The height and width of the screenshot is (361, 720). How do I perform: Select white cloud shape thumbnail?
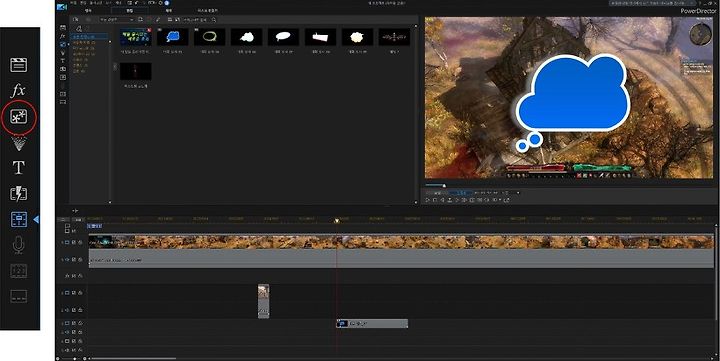(x=247, y=37)
